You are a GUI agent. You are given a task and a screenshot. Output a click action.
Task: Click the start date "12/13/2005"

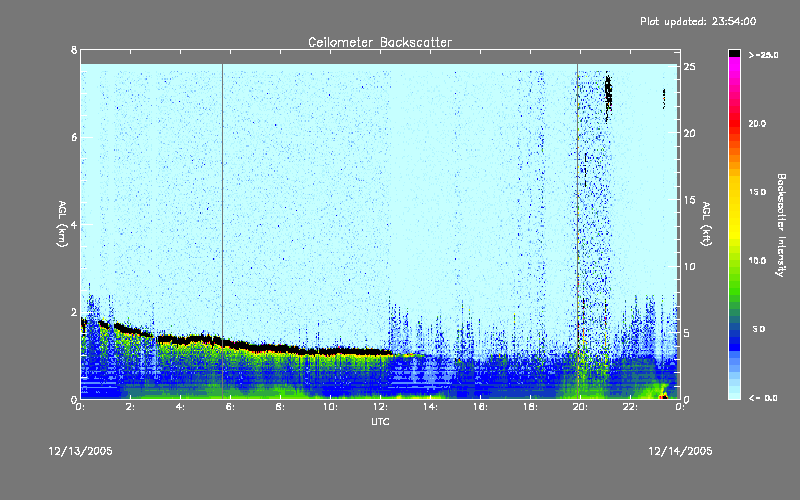coord(81,451)
